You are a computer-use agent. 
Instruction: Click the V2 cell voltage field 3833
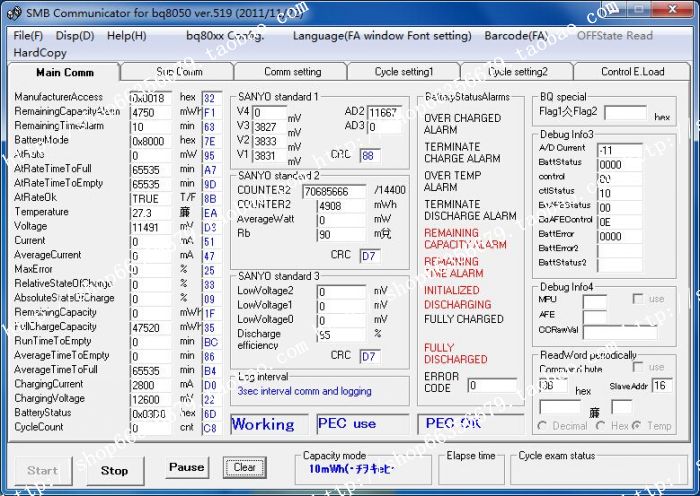[x=270, y=141]
